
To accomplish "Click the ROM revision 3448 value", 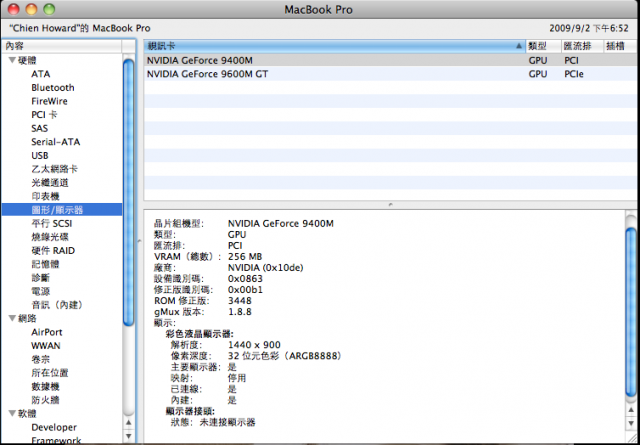I will pyautogui.click(x=240, y=301).
